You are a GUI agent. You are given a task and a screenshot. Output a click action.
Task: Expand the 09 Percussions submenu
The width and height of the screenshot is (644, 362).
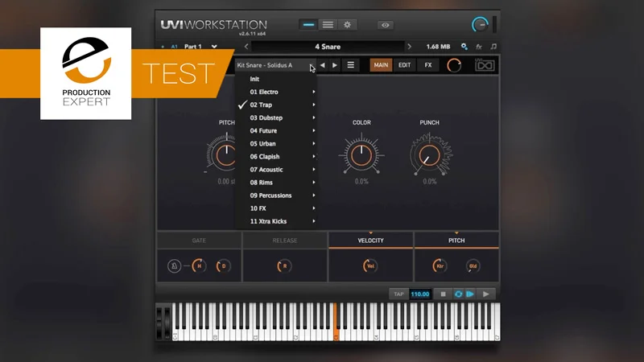tap(275, 195)
